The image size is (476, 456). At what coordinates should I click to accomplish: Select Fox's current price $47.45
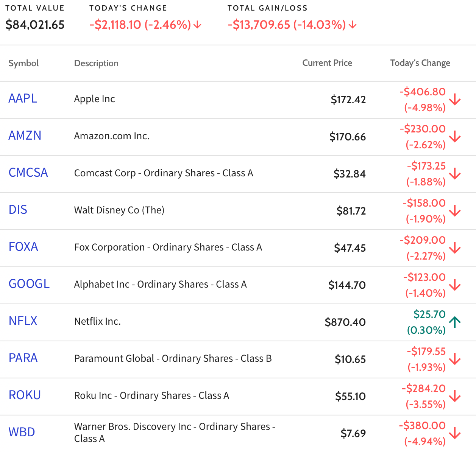coord(350,248)
